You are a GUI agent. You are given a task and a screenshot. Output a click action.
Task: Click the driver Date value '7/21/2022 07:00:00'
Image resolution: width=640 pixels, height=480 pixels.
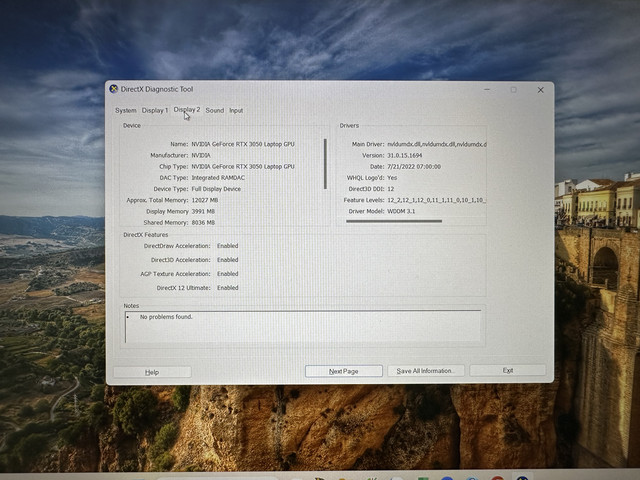pyautogui.click(x=414, y=167)
